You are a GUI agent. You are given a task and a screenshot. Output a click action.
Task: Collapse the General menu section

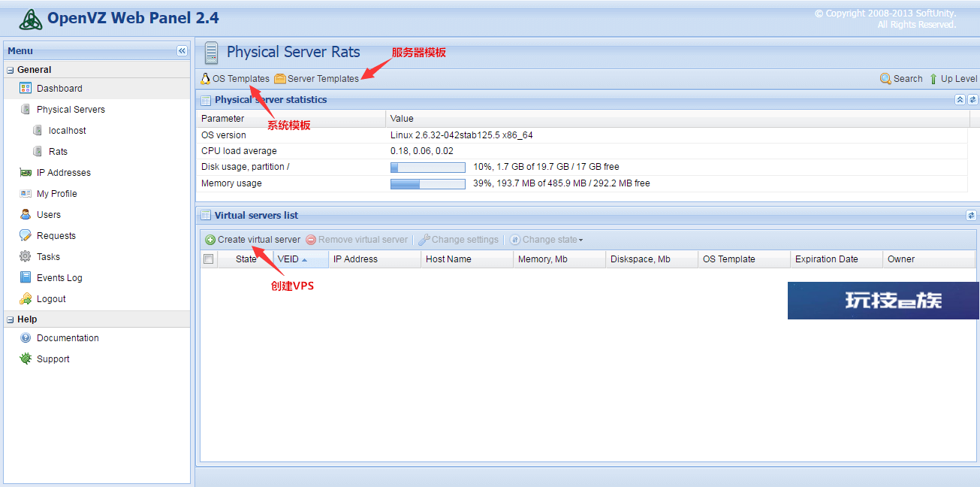coord(11,70)
